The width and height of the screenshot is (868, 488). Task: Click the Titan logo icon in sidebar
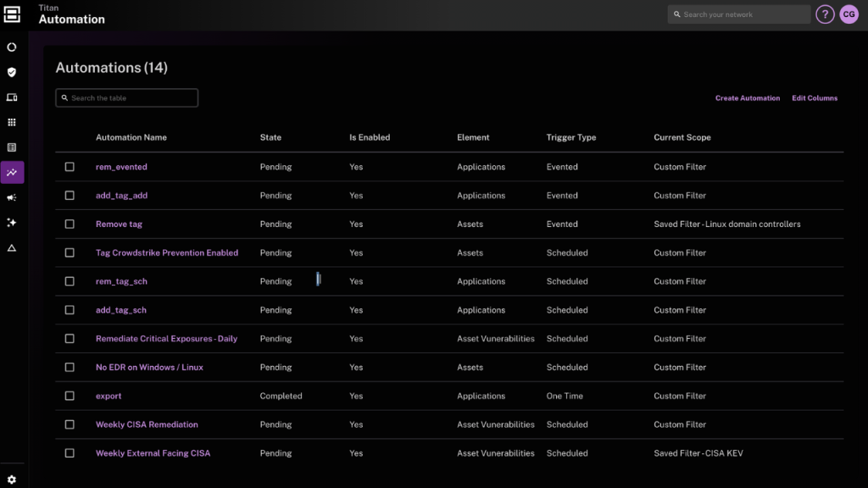12,14
